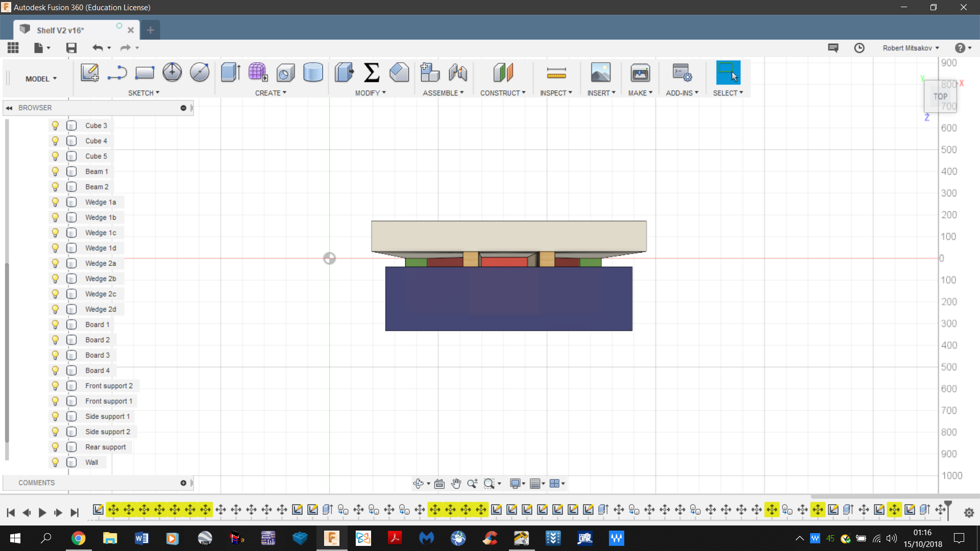Viewport: 980px width, 551px height.
Task: Open timeline settings gear
Action: pyautogui.click(x=969, y=513)
